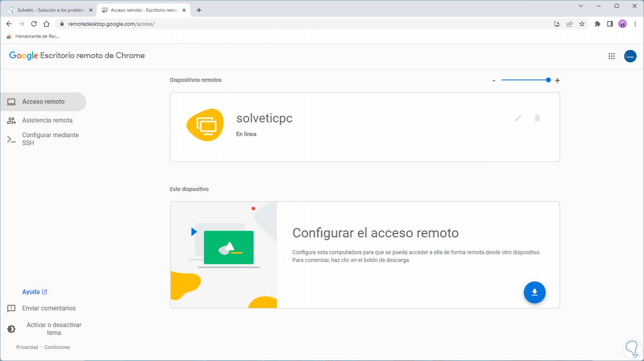Switch to the Solvetic browser tab

(x=50, y=10)
